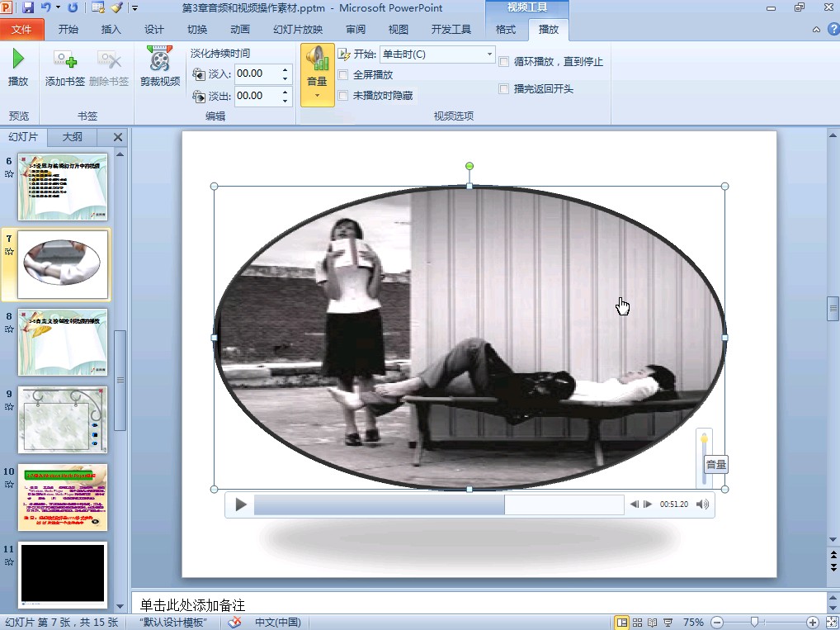Switch to slide sorter view in status bar
The image size is (840, 630).
tap(637, 623)
